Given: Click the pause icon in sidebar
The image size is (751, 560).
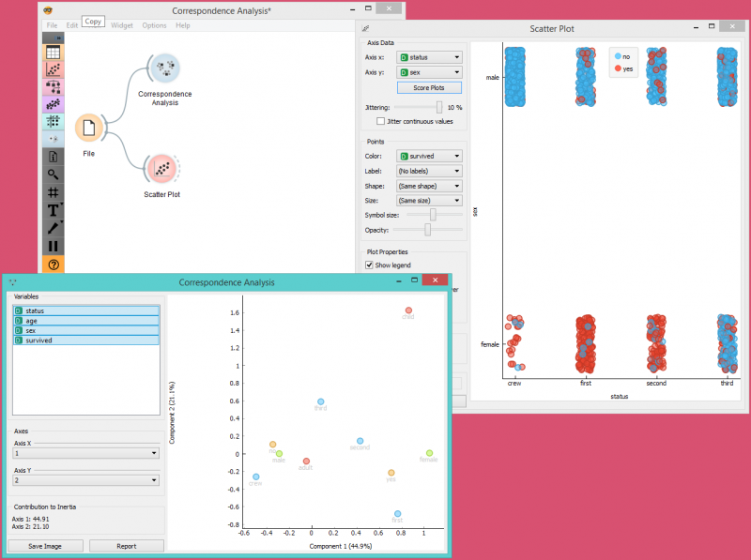Looking at the screenshot, I should 53,246.
